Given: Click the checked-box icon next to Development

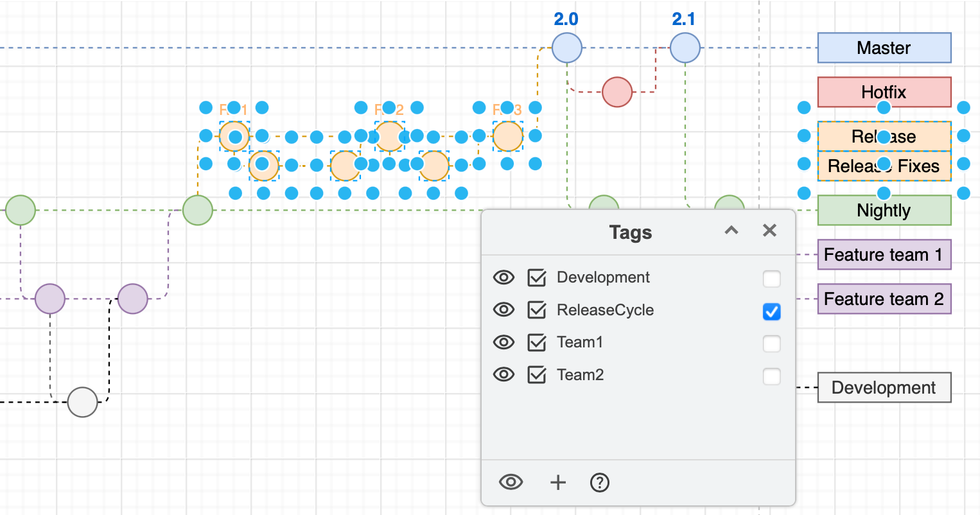Looking at the screenshot, I should click(538, 277).
